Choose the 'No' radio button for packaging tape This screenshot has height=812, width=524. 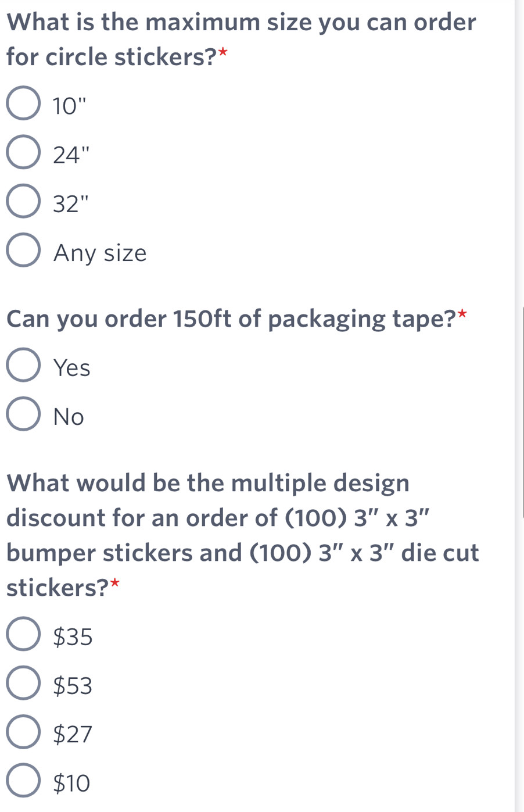point(23,414)
